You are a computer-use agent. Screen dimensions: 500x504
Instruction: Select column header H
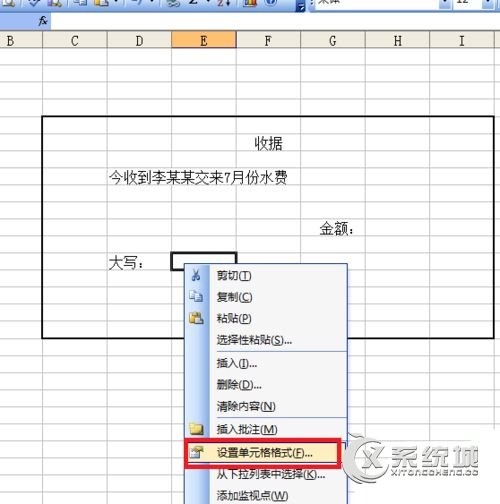pos(397,41)
